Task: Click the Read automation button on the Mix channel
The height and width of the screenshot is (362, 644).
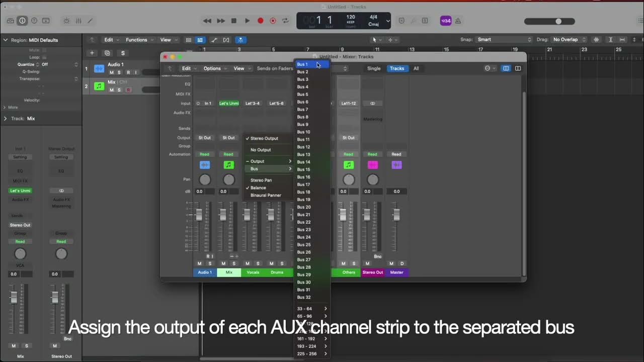Action: pyautogui.click(x=228, y=154)
